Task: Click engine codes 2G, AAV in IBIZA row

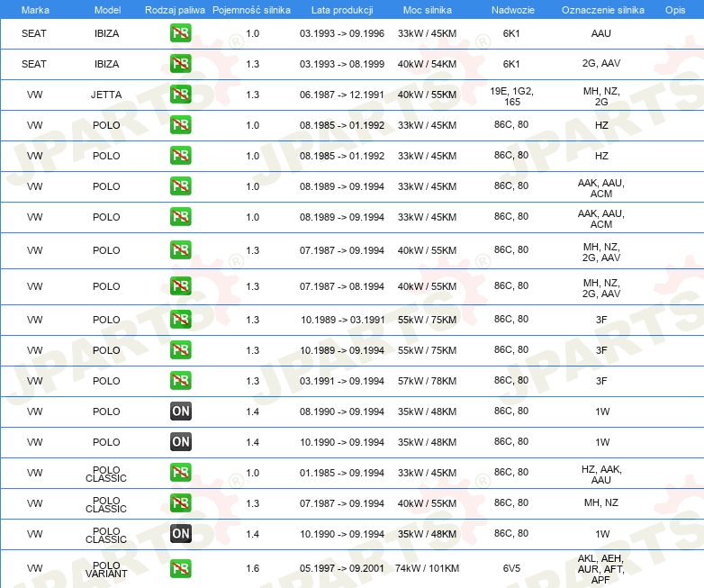Action: click(601, 63)
